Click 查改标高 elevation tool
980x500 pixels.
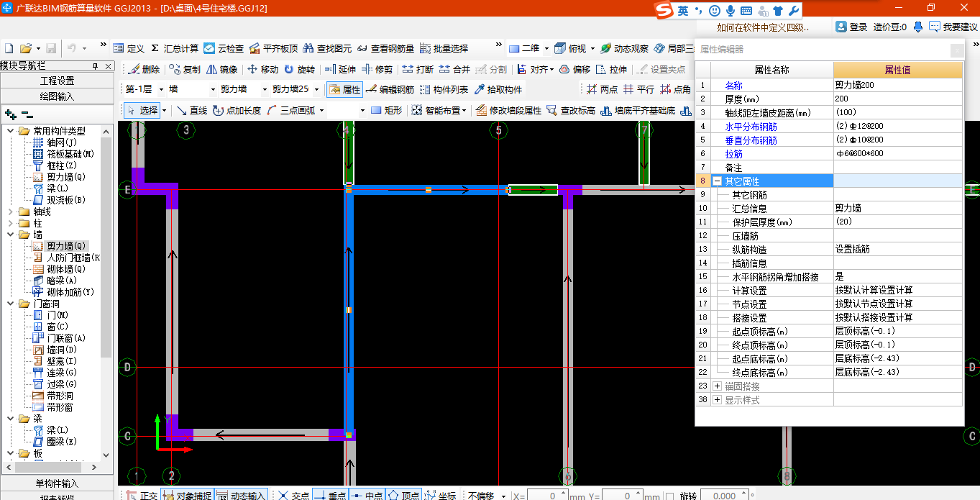click(x=571, y=111)
